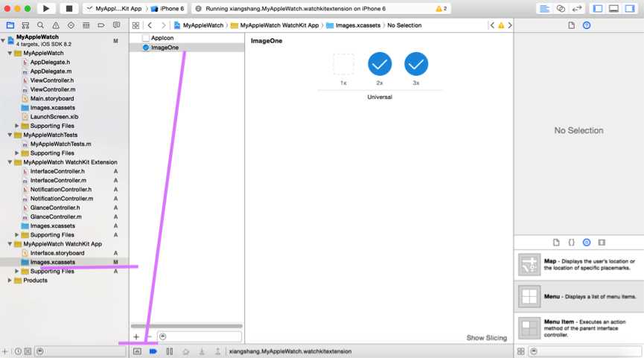Click the empty 1x image slot

[x=343, y=64]
